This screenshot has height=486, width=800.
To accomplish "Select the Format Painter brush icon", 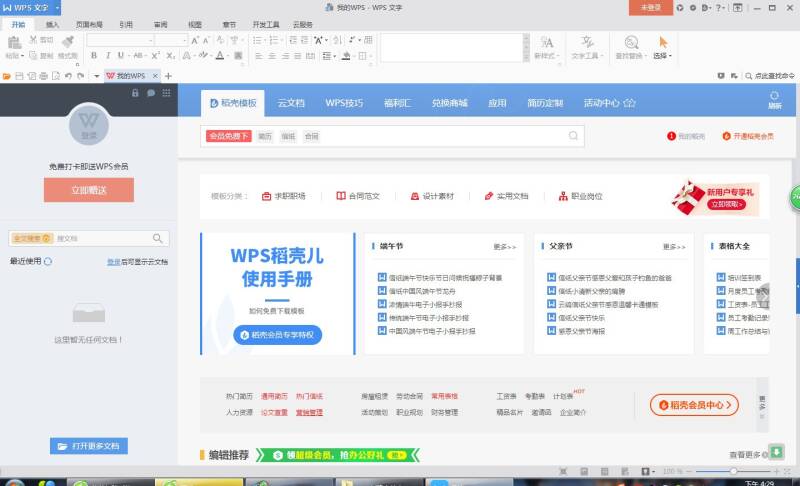I will (67, 42).
